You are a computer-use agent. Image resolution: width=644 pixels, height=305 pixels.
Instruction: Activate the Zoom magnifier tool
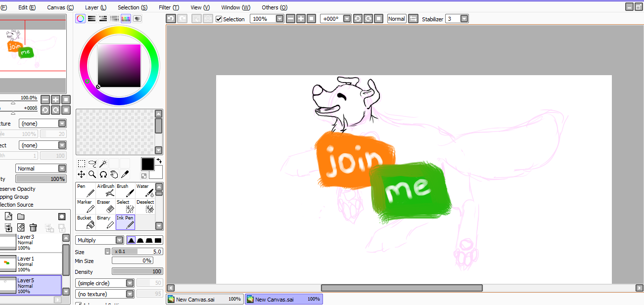pos(92,174)
